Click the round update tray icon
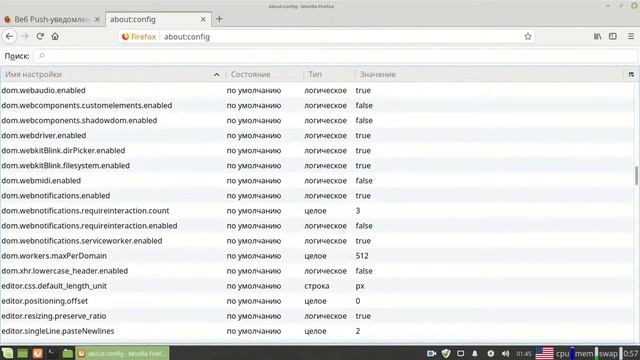The height and width of the screenshot is (360, 640). pyautogui.click(x=491, y=353)
